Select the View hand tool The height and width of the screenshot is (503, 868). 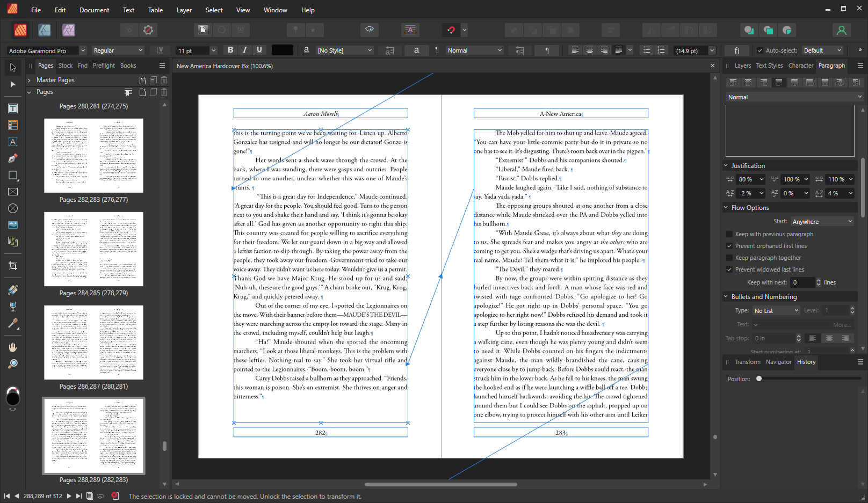pyautogui.click(x=13, y=347)
